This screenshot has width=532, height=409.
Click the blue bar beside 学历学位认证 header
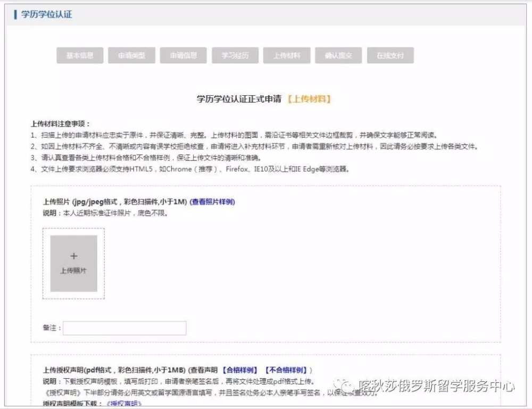pyautogui.click(x=15, y=14)
